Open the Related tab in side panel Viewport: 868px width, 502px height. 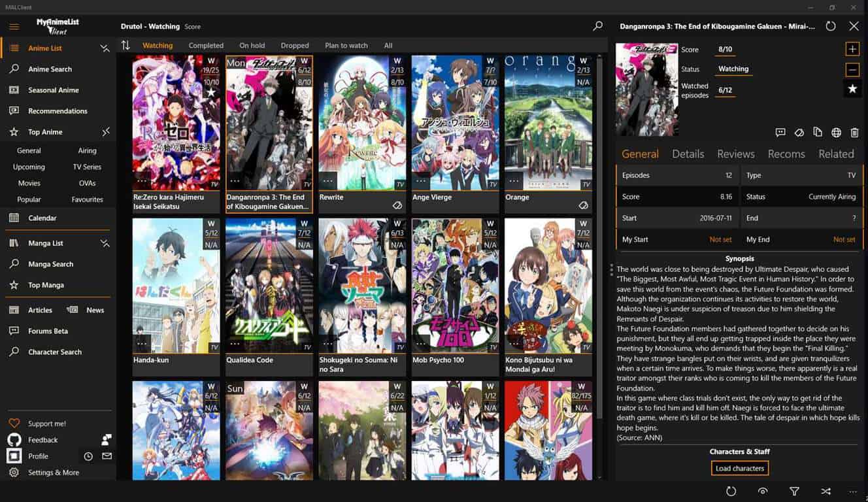coord(836,154)
